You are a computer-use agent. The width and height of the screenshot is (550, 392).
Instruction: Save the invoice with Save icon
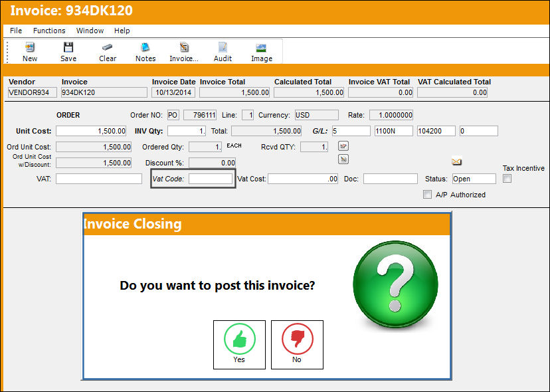coord(68,47)
